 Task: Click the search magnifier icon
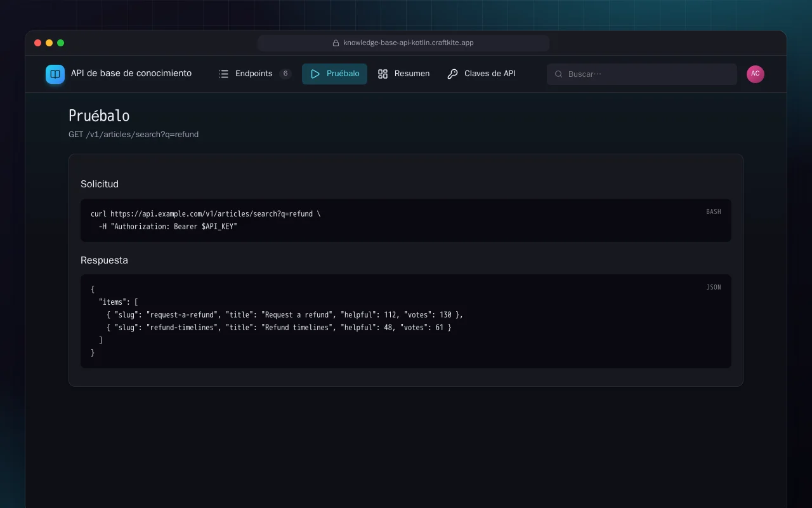point(559,74)
